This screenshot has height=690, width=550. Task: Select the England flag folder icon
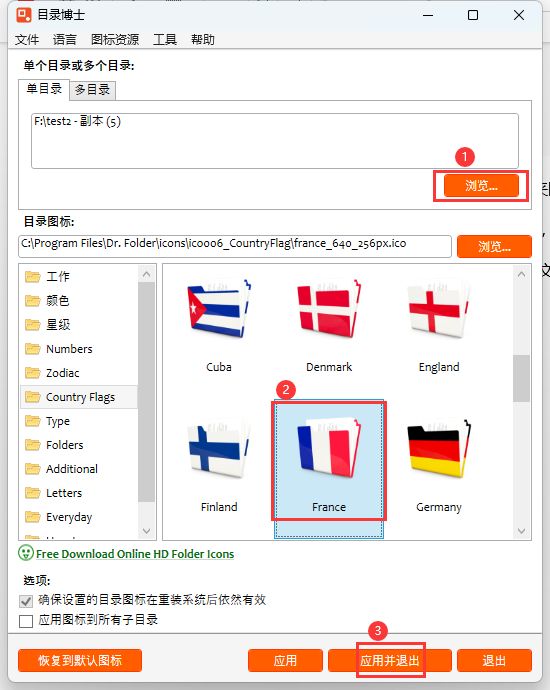439,309
